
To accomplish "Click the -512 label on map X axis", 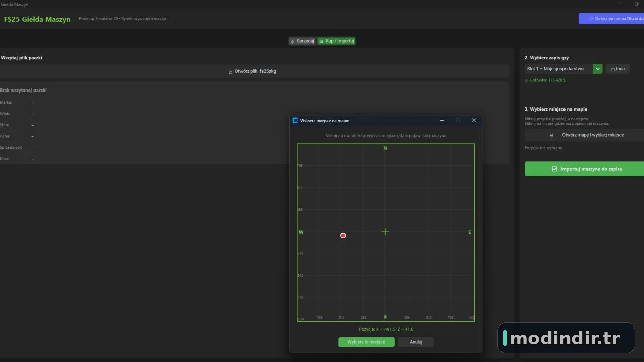I will click(x=341, y=318).
